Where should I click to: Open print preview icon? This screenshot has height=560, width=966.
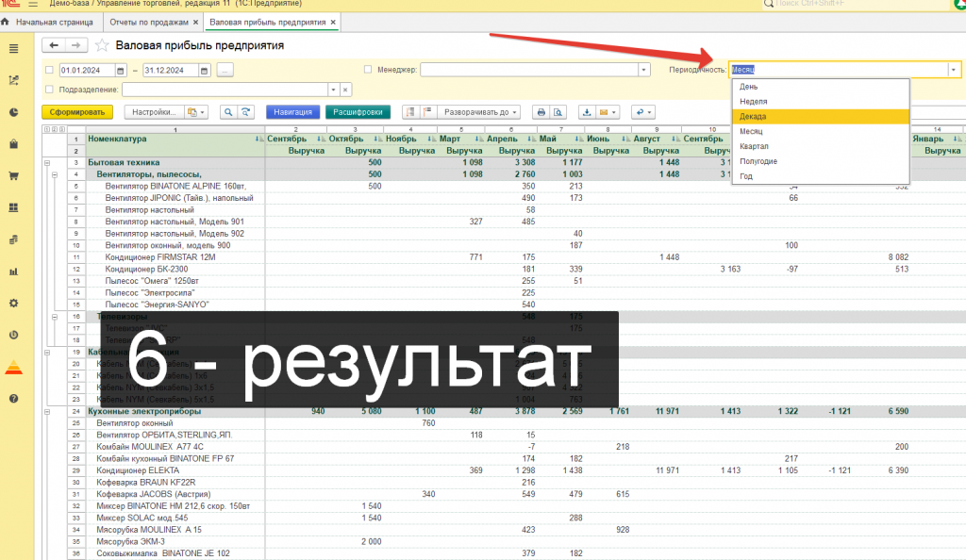558,112
